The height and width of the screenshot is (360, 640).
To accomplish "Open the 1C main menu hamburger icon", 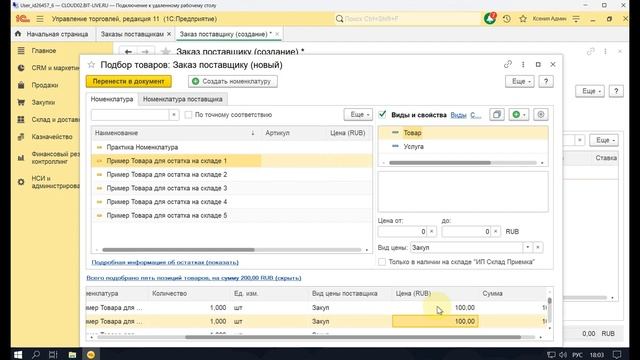I will point(40,19).
